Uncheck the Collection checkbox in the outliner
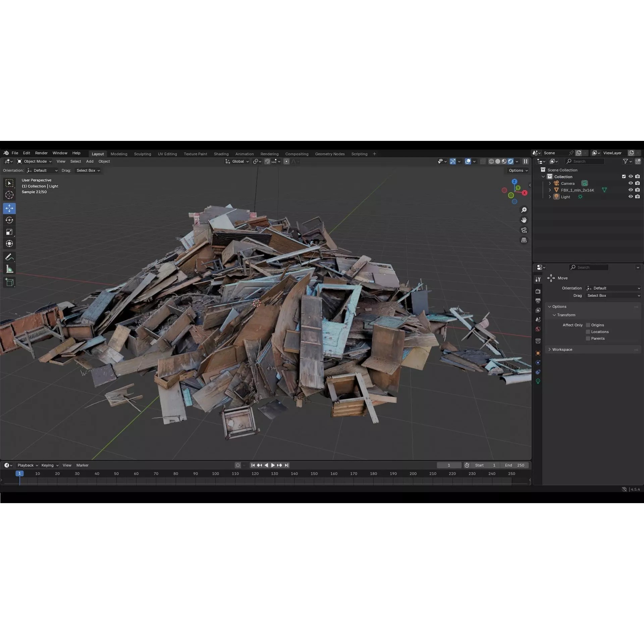The height and width of the screenshot is (644, 644). click(624, 176)
